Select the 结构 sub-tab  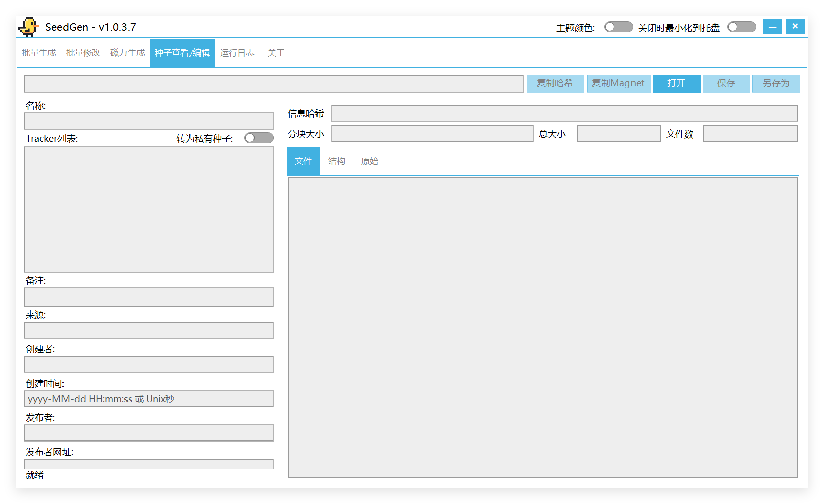[x=336, y=161]
